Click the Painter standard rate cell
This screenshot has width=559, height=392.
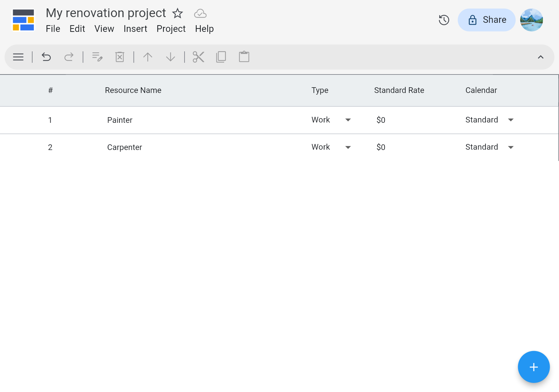click(381, 120)
